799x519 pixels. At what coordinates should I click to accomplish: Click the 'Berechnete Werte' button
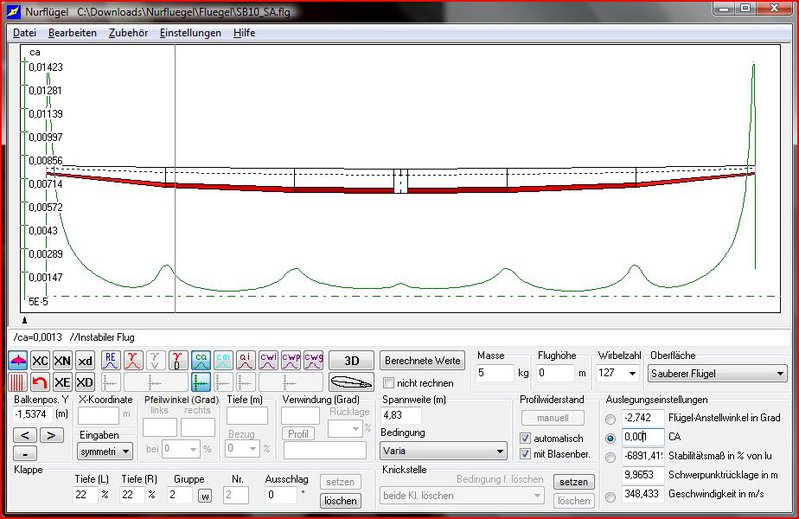[x=422, y=361]
